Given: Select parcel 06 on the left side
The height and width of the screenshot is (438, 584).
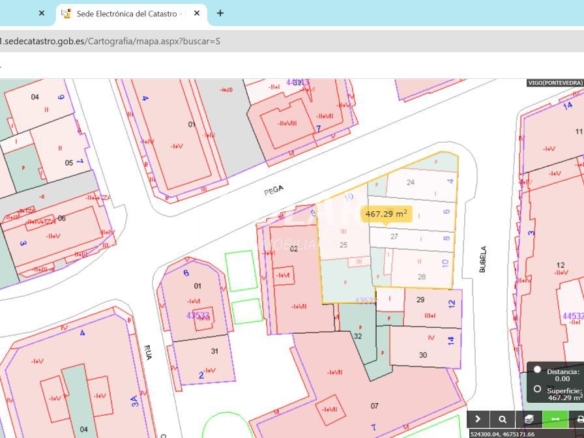Looking at the screenshot, I should [x=62, y=218].
